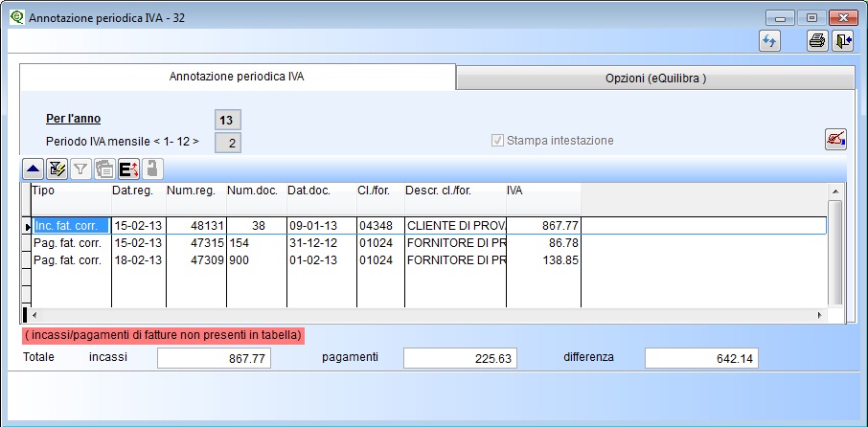Click the refresh arrows icon in top toolbar

point(769,41)
